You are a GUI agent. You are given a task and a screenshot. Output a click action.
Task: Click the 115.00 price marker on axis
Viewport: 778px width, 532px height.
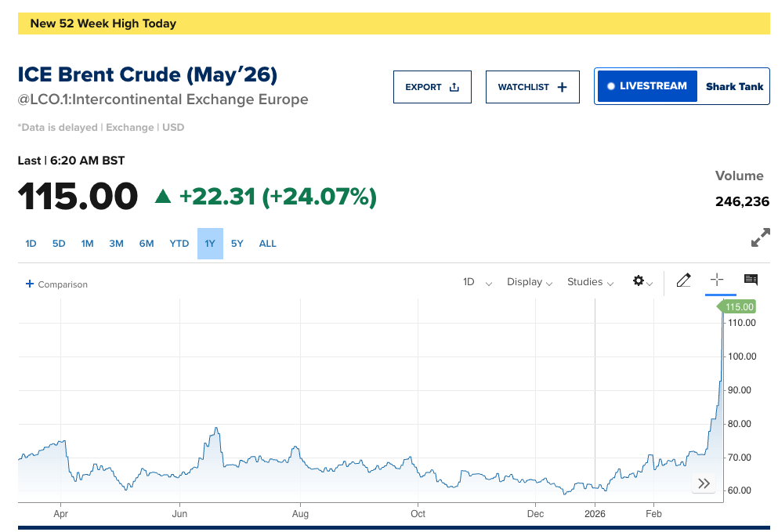pos(739,307)
